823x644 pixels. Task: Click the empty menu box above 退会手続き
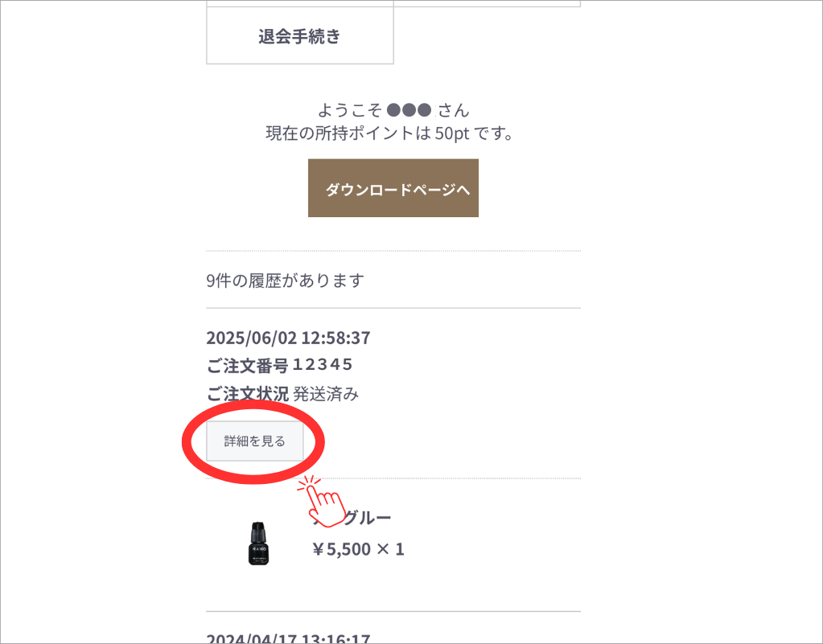pos(300,3)
